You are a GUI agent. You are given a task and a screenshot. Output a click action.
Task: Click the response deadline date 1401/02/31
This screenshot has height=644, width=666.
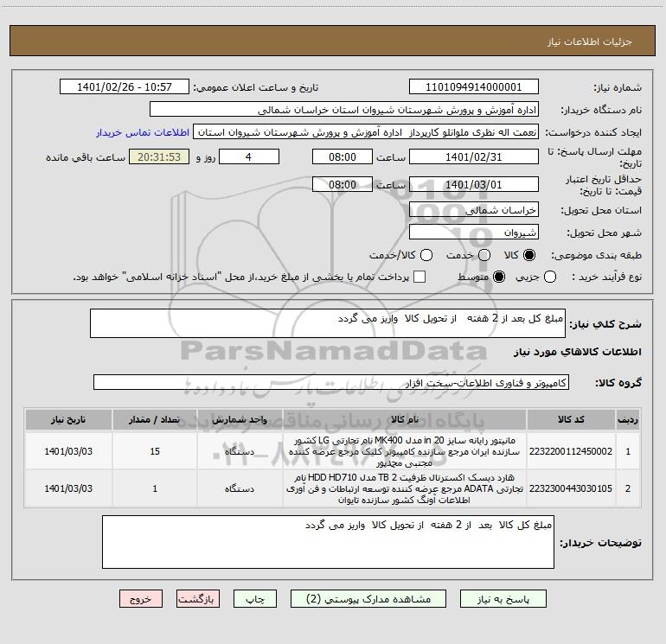[474, 156]
